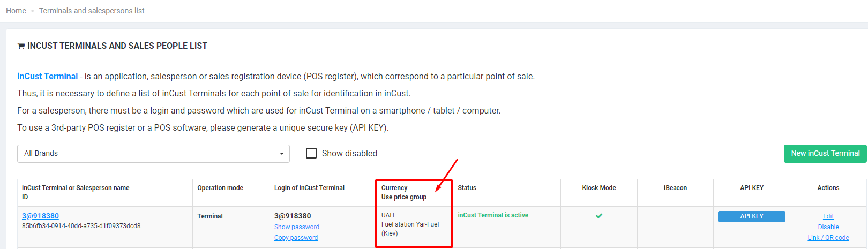Click the Operation mode column header
868x249 pixels.
[220, 188]
